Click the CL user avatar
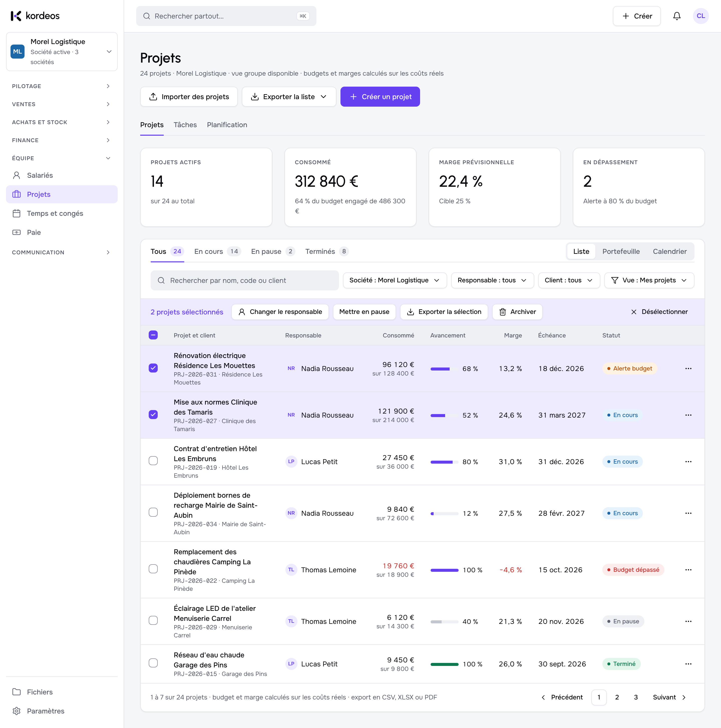This screenshot has height=728, width=721. coord(701,16)
